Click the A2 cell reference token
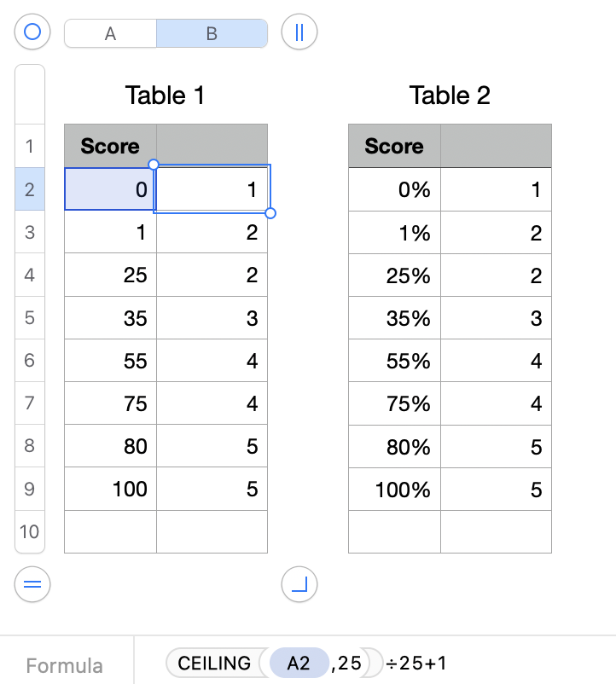 [x=299, y=663]
